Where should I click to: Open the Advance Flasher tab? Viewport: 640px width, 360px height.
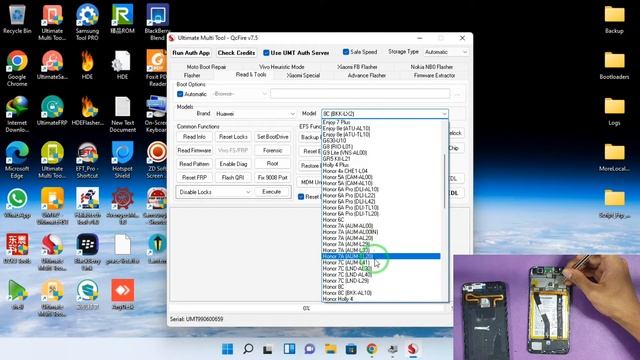click(367, 76)
